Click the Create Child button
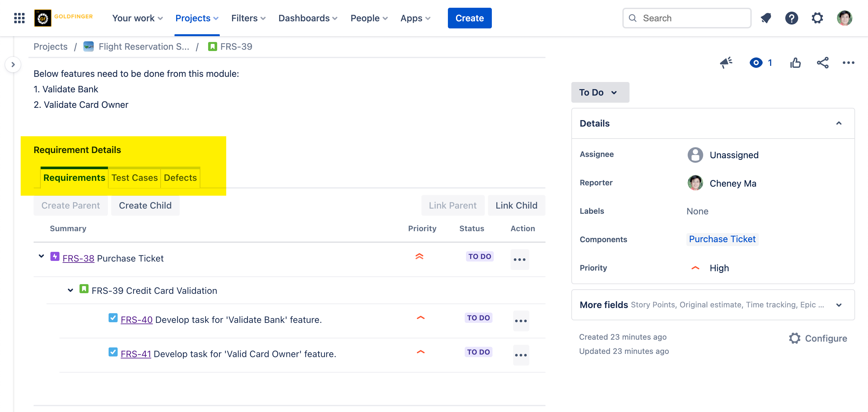The width and height of the screenshot is (868, 412). tap(145, 205)
